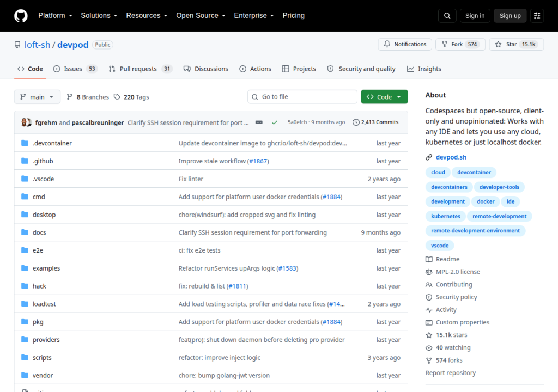The image size is (558, 392).
Task: Open the Pricing menu item
Action: click(x=294, y=16)
